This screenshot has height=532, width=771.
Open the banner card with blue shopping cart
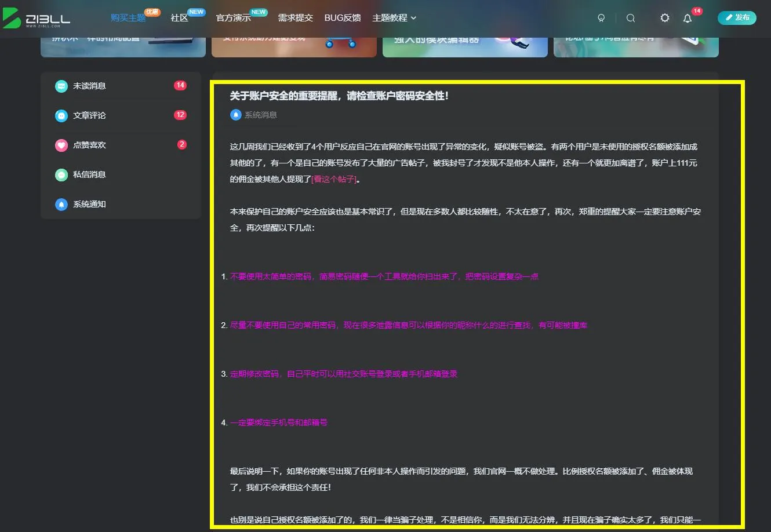pyautogui.click(x=294, y=47)
